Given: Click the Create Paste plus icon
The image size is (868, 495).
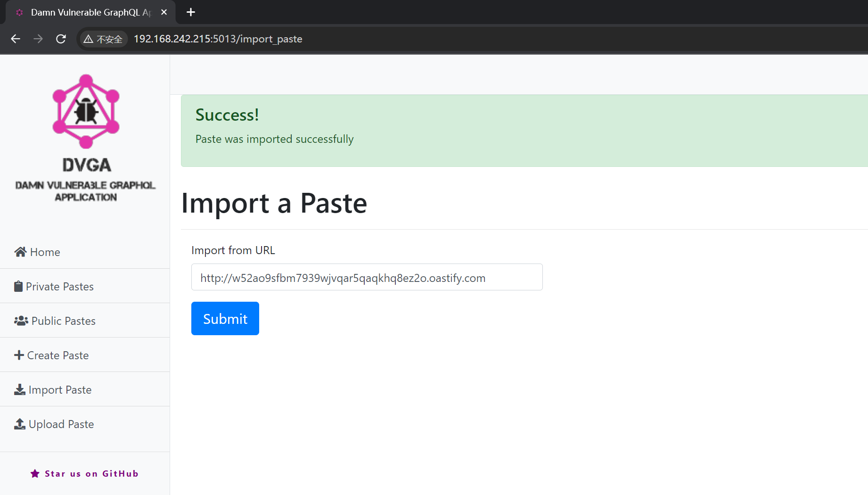Looking at the screenshot, I should pos(19,355).
